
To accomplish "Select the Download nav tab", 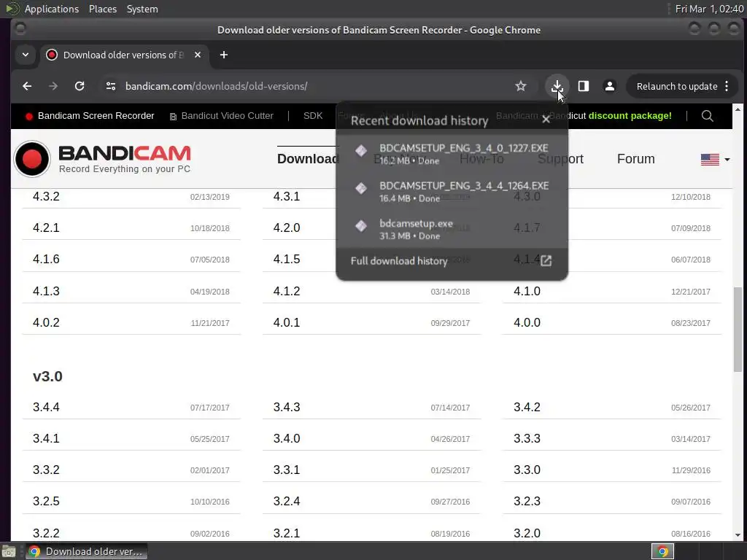I will (x=307, y=158).
